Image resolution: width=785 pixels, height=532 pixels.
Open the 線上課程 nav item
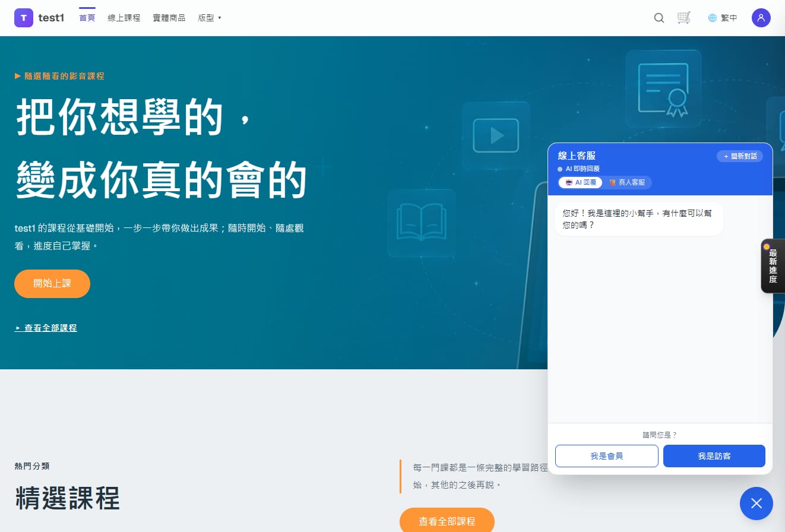pyautogui.click(x=124, y=18)
